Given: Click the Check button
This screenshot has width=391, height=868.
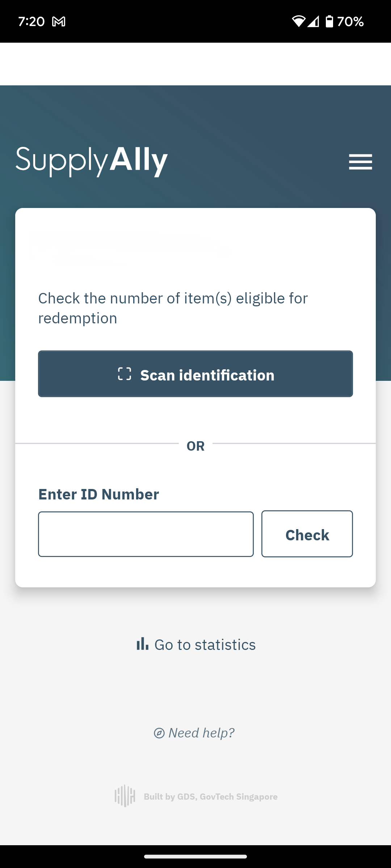Looking at the screenshot, I should (307, 534).
